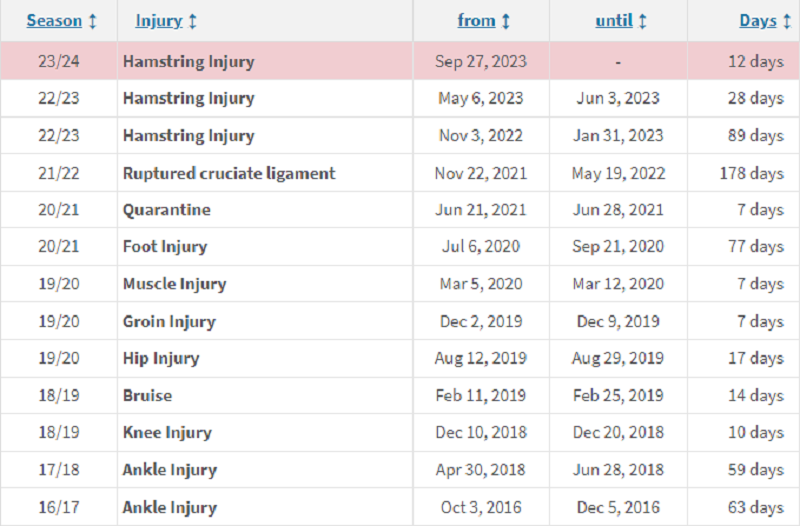
Task: Click the sort arrow icon beside until
Action: pos(643,21)
